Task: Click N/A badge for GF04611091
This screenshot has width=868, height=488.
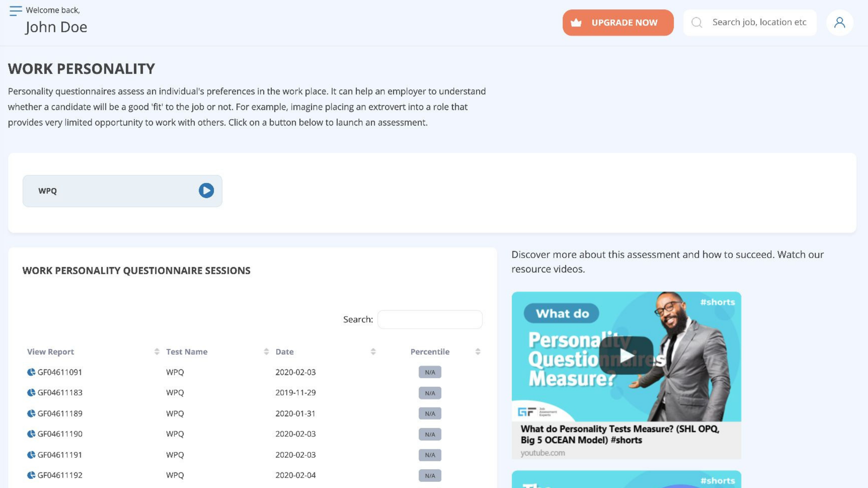Action: point(430,372)
